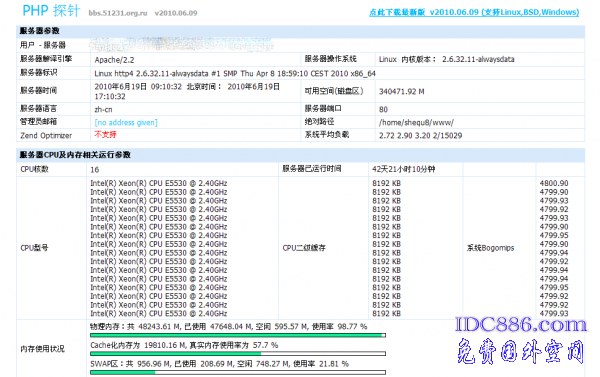Click the first 4800.90 Bogomips value
This screenshot has height=377, width=600.
tap(554, 183)
